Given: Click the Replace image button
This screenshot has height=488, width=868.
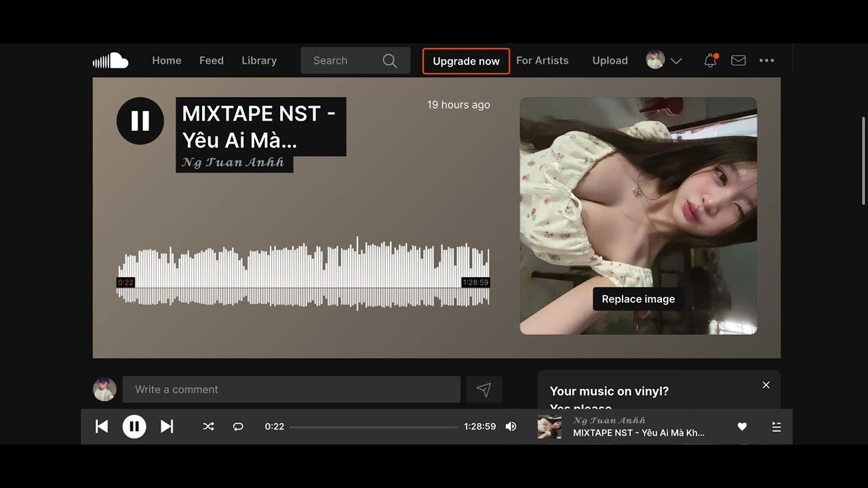Looking at the screenshot, I should click(x=638, y=299).
